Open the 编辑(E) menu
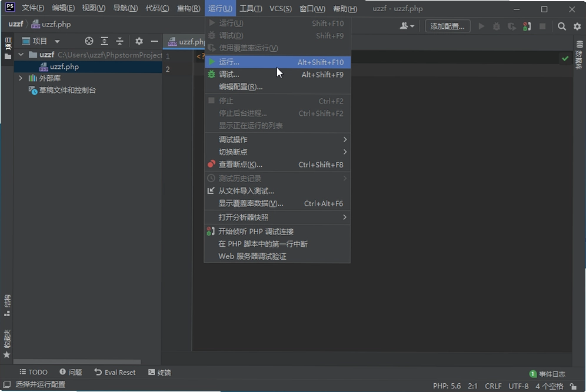 coord(63,8)
